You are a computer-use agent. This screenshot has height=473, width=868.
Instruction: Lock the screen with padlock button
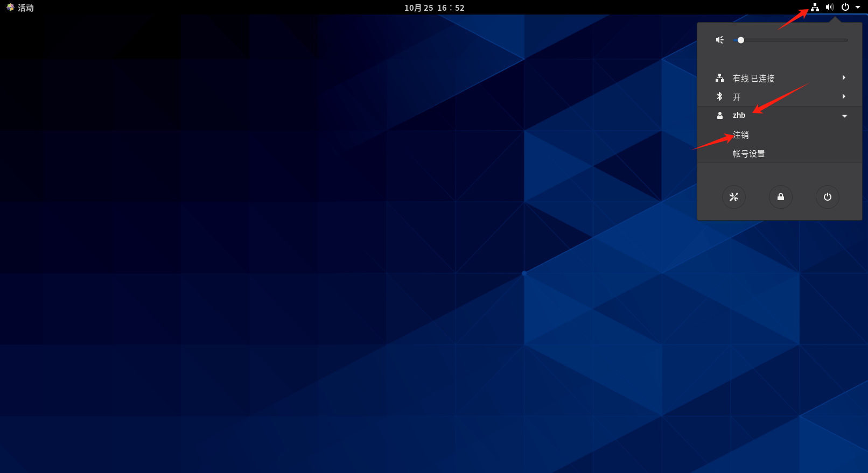coord(780,197)
